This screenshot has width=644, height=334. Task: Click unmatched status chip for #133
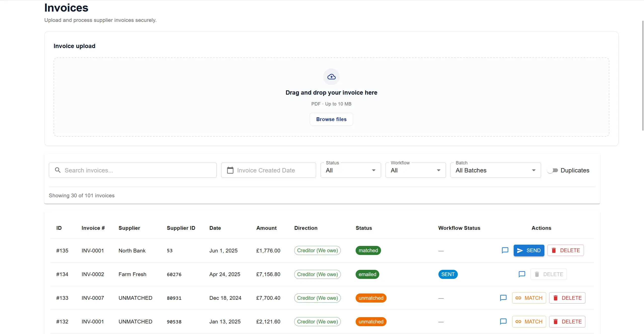click(x=371, y=298)
